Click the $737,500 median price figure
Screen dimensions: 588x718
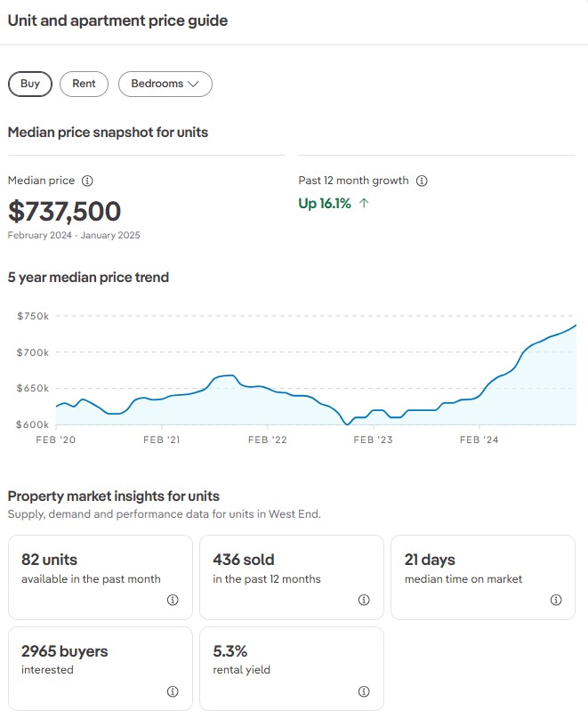pos(64,212)
